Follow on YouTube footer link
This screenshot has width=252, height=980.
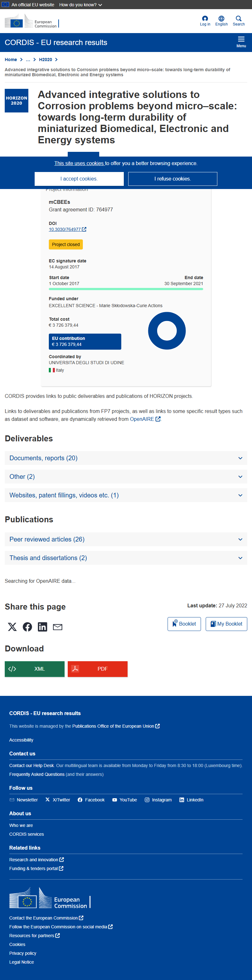click(124, 800)
